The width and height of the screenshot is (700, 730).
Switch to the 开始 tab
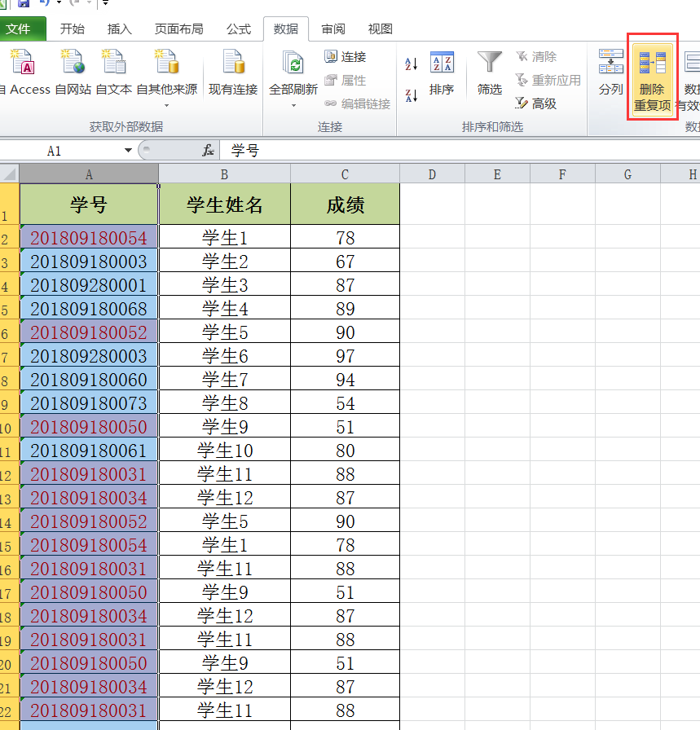[73, 29]
